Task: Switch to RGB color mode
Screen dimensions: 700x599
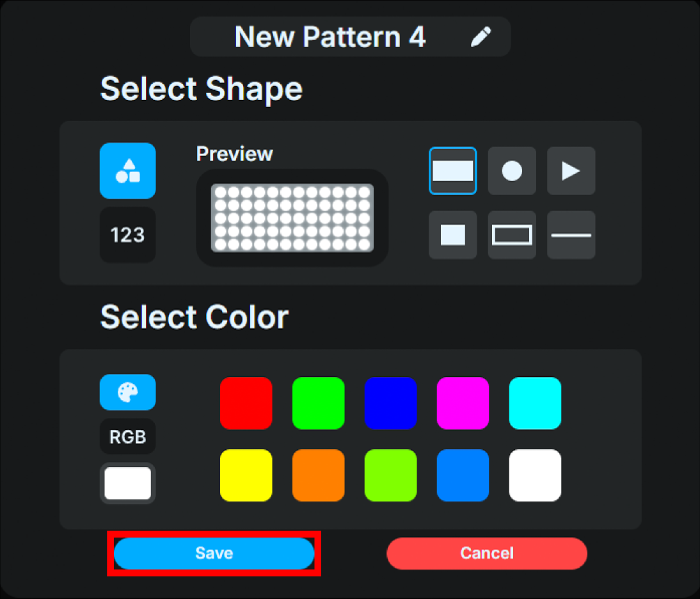Action: click(x=127, y=436)
